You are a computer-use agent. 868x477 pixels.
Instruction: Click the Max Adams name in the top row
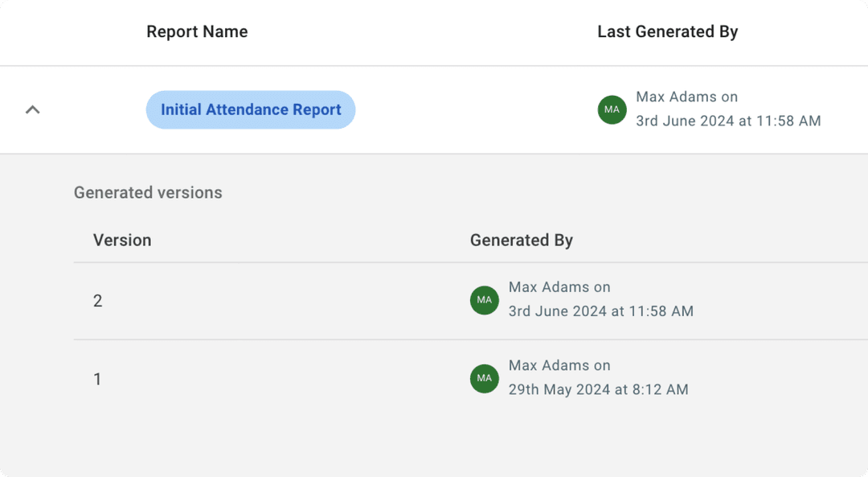coord(676,97)
